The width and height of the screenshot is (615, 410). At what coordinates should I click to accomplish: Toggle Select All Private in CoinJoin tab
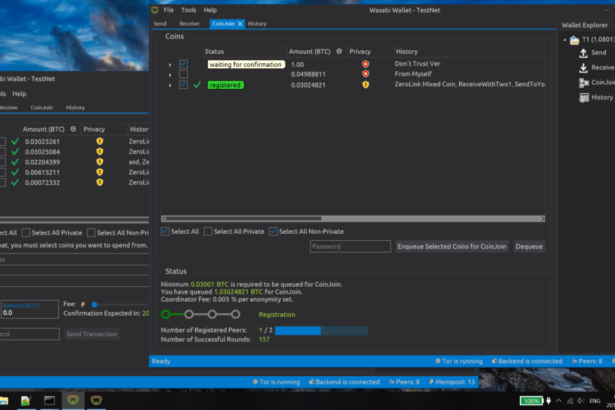tap(208, 231)
